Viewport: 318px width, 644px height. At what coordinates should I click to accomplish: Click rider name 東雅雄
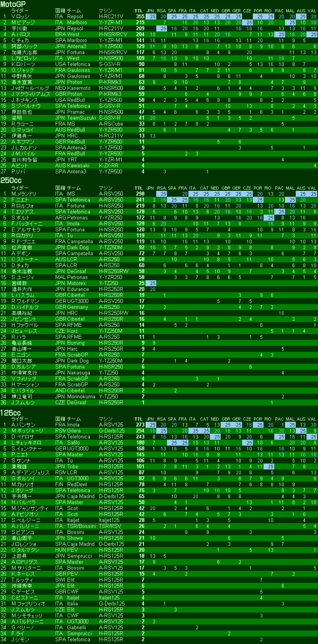19,467
